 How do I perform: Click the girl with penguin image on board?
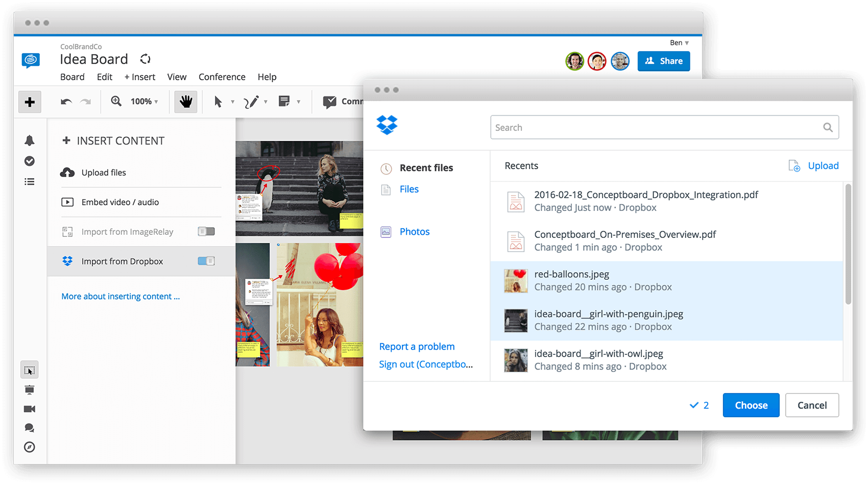[x=299, y=188]
